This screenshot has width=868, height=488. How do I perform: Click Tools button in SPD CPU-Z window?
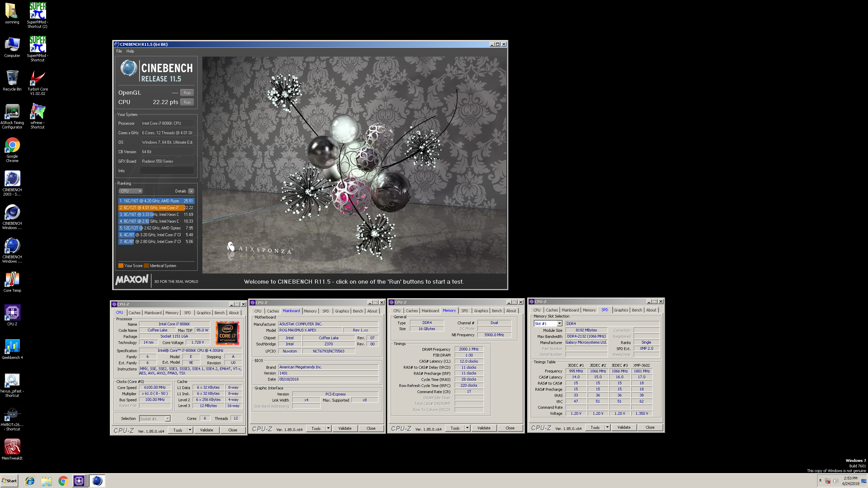[595, 428]
